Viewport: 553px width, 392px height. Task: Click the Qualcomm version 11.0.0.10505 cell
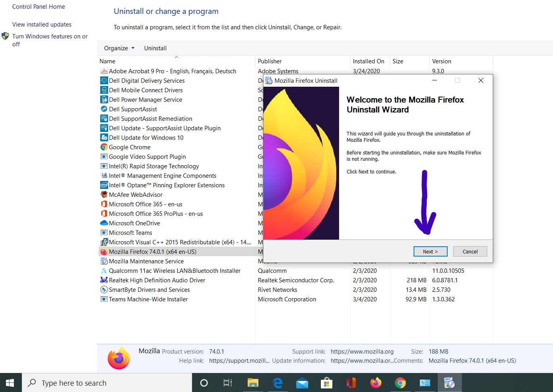(448, 270)
